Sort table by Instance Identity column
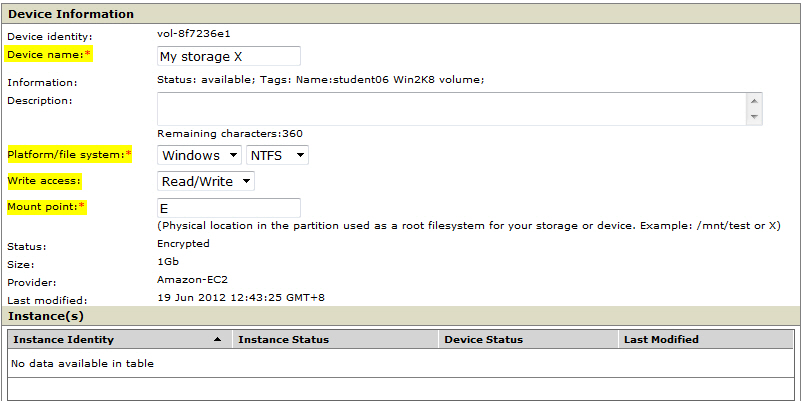802x401 pixels. 63,340
